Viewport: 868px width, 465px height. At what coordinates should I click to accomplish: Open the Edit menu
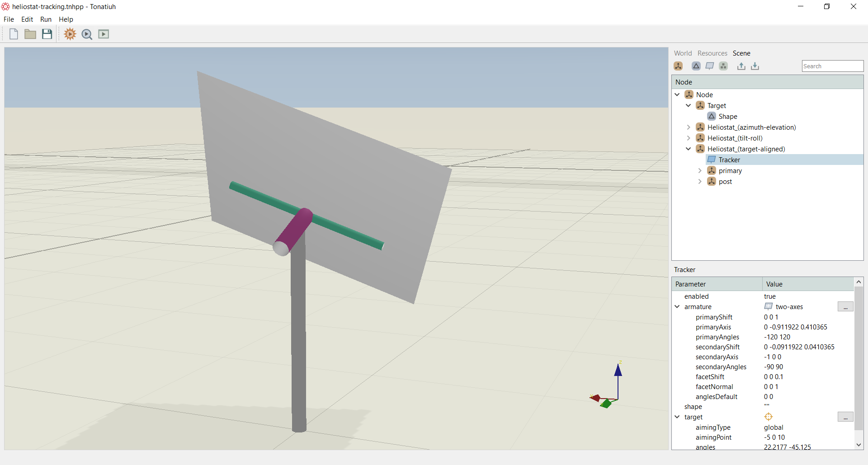coord(27,19)
